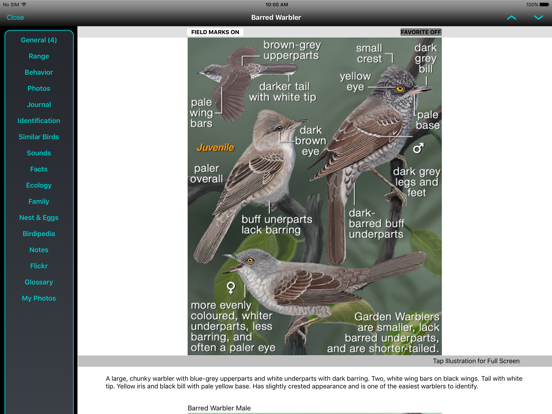Open the Behavior section
Viewport: 552px width, 414px height.
pos(39,73)
